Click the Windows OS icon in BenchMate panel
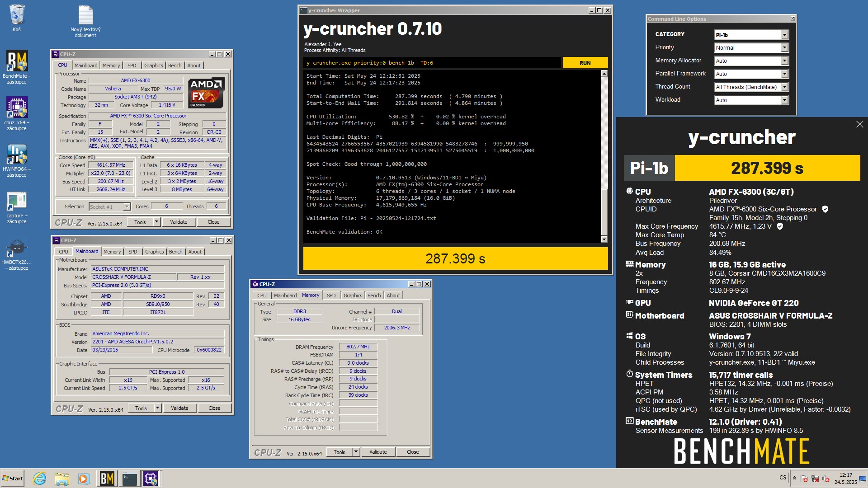868x488 pixels. (x=629, y=336)
